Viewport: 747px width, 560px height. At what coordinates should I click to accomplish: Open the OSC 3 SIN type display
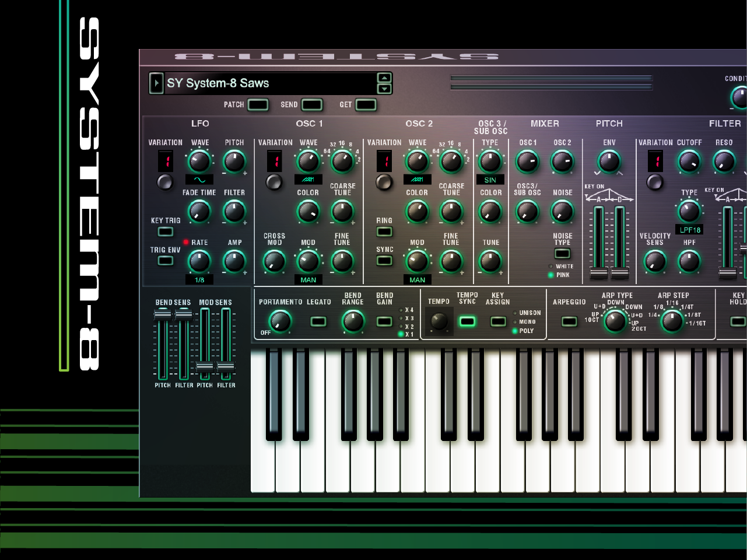[490, 179]
